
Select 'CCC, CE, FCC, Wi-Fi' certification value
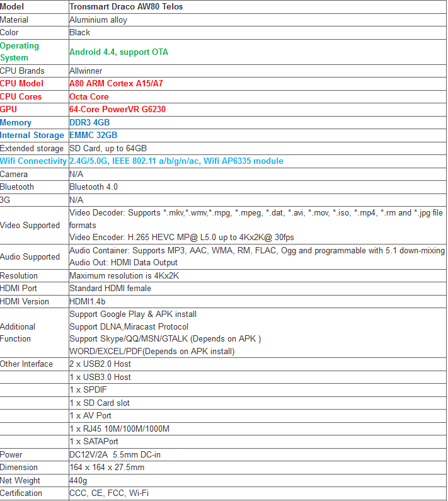coord(109,493)
